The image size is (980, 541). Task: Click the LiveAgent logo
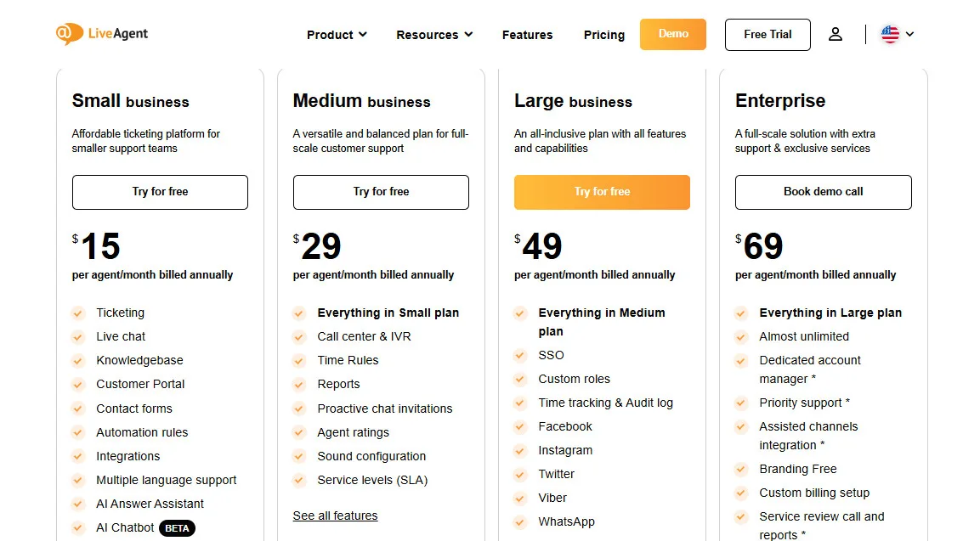tap(101, 33)
